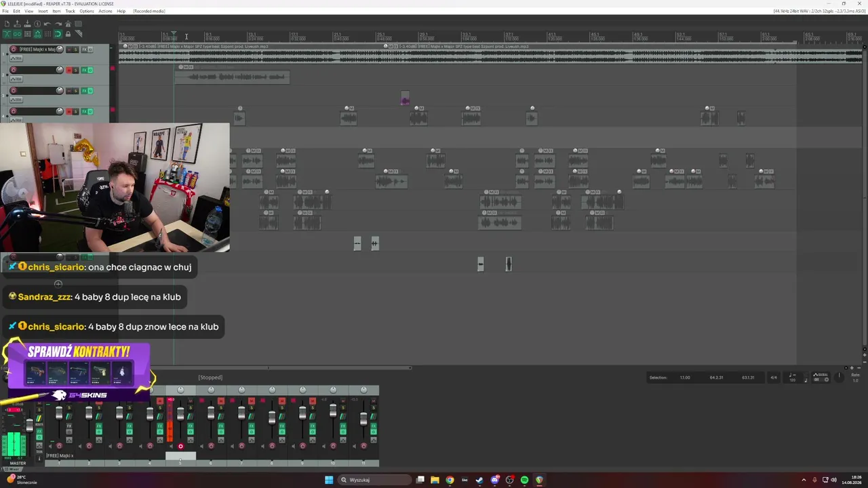This screenshot has width=868, height=488.
Task: Bypass FX on track 2 in track panel
Action: coord(90,70)
